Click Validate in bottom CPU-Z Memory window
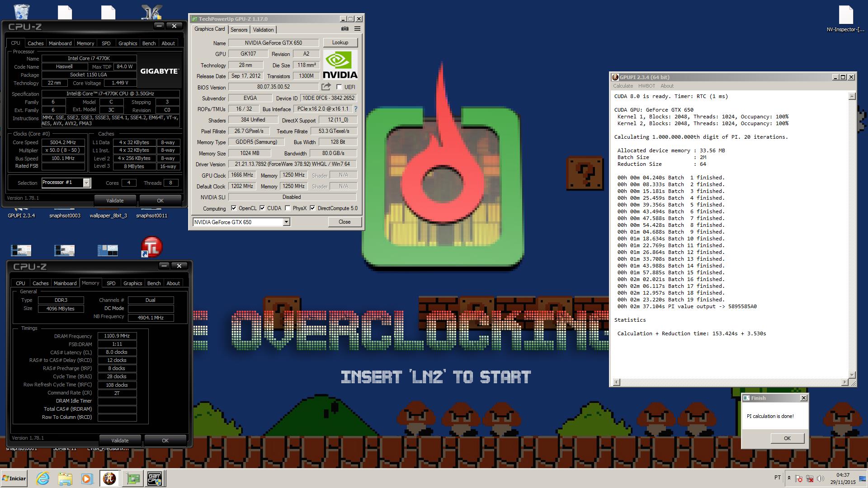 point(120,441)
